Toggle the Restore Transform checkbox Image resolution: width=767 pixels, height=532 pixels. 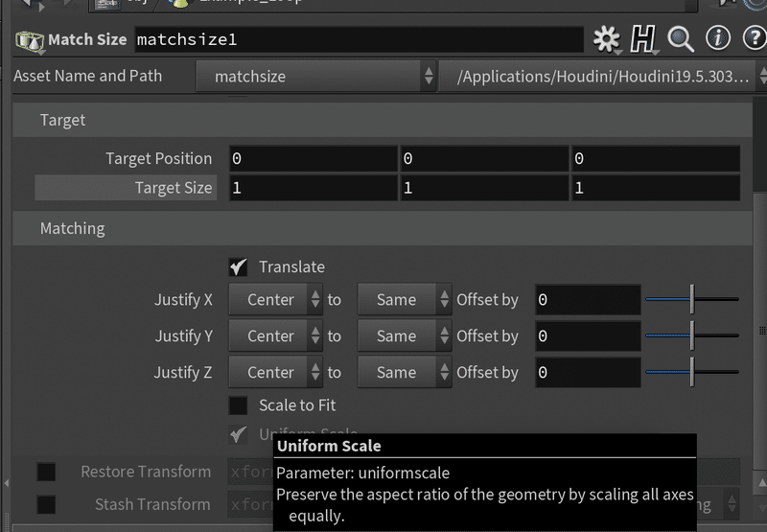46,472
